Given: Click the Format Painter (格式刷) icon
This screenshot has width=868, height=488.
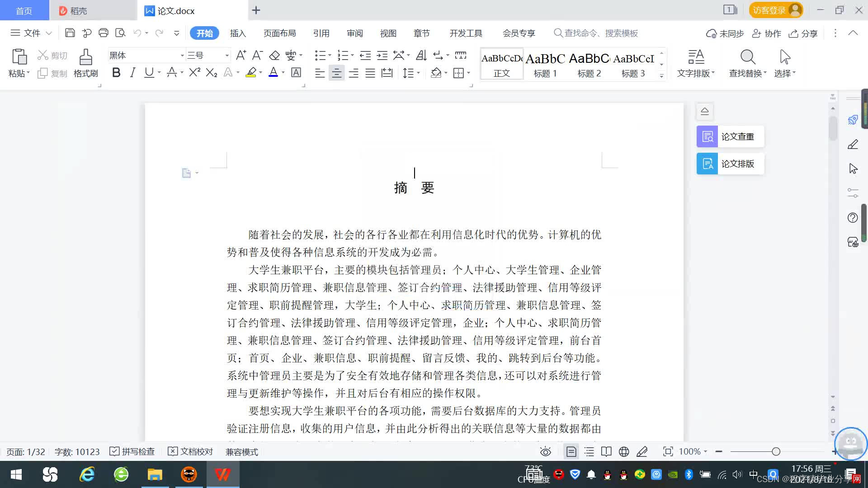Looking at the screenshot, I should click(85, 58).
